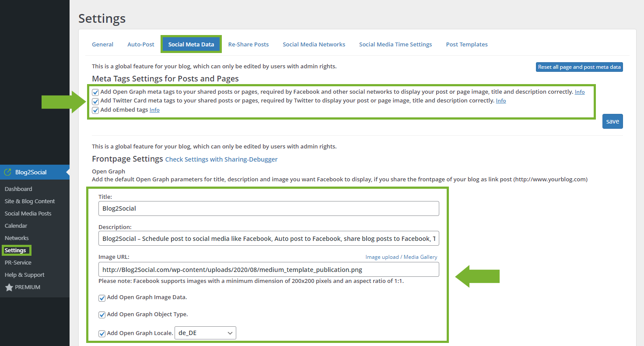Click Reset all page and post meta data
Screen dimensions: 644x346
pos(579,67)
